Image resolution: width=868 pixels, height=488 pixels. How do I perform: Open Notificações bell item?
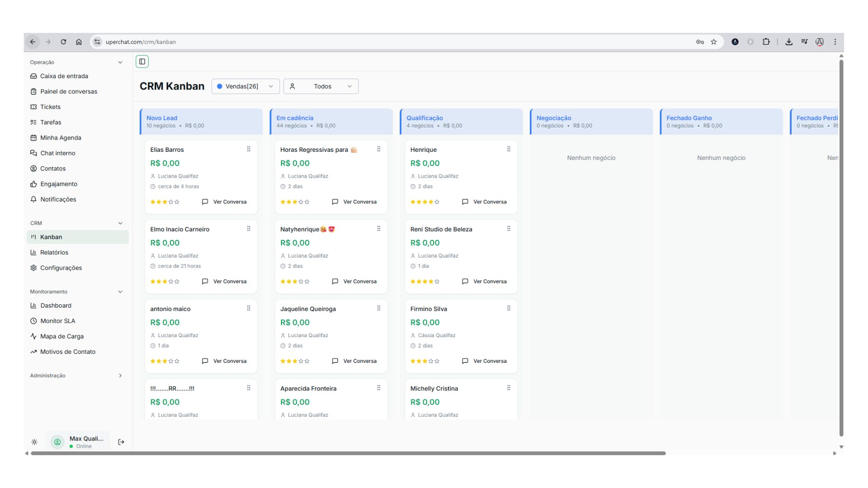pos(58,199)
